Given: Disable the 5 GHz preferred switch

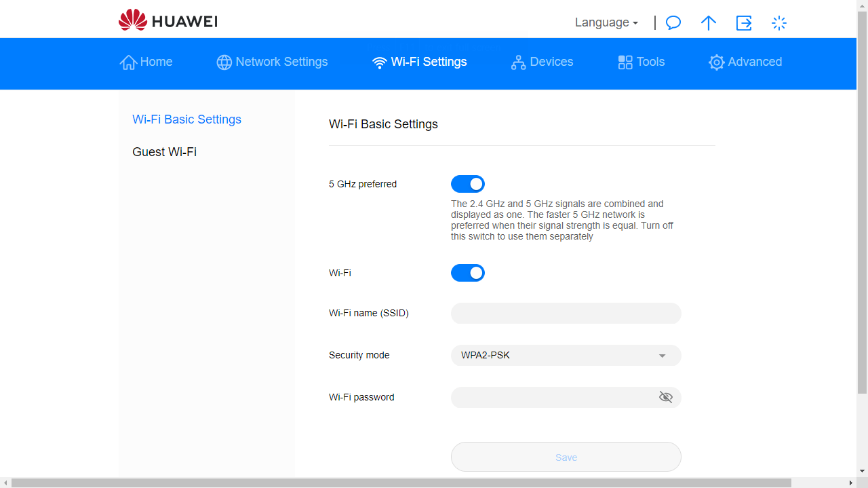Looking at the screenshot, I should 468,183.
